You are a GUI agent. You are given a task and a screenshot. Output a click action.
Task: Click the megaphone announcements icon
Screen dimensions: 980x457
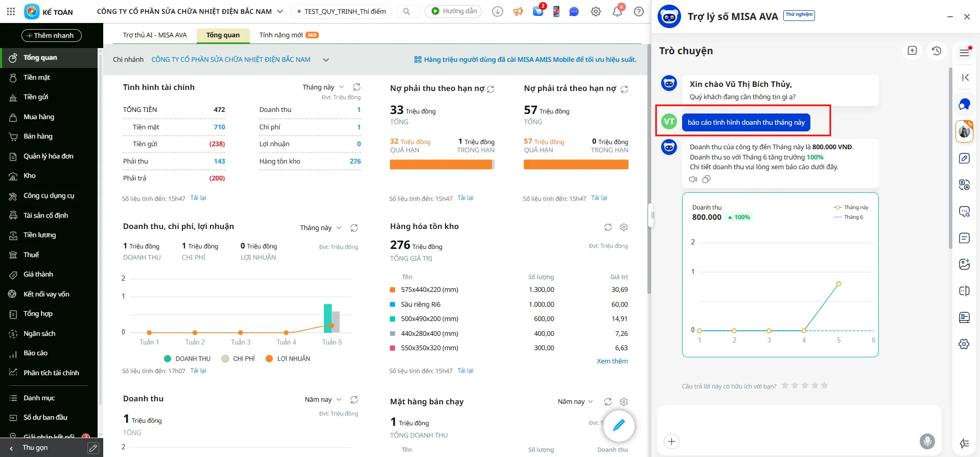tap(518, 12)
